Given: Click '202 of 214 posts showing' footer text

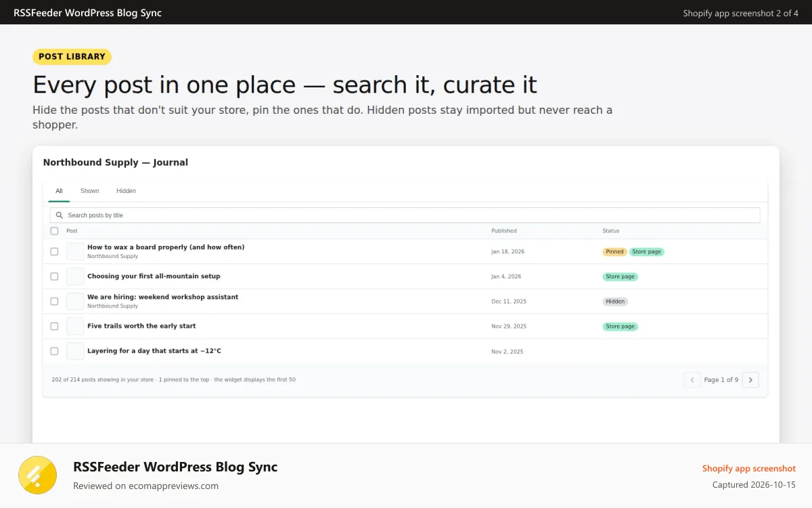Looking at the screenshot, I should coord(173,380).
